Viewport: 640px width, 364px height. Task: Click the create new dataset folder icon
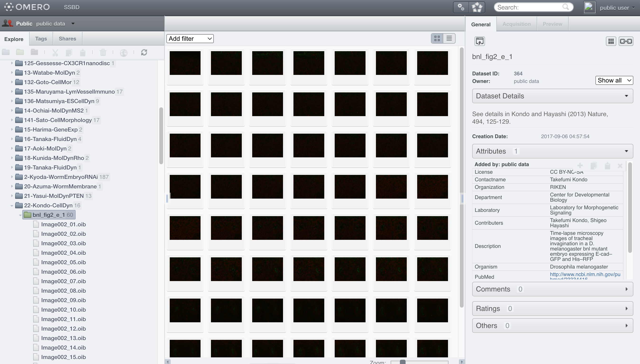20,52
